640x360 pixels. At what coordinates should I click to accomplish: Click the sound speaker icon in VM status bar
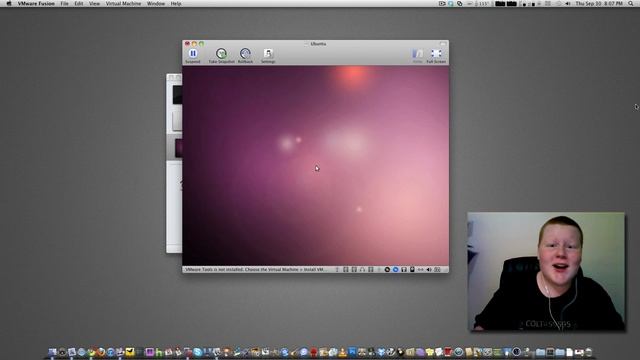(429, 269)
